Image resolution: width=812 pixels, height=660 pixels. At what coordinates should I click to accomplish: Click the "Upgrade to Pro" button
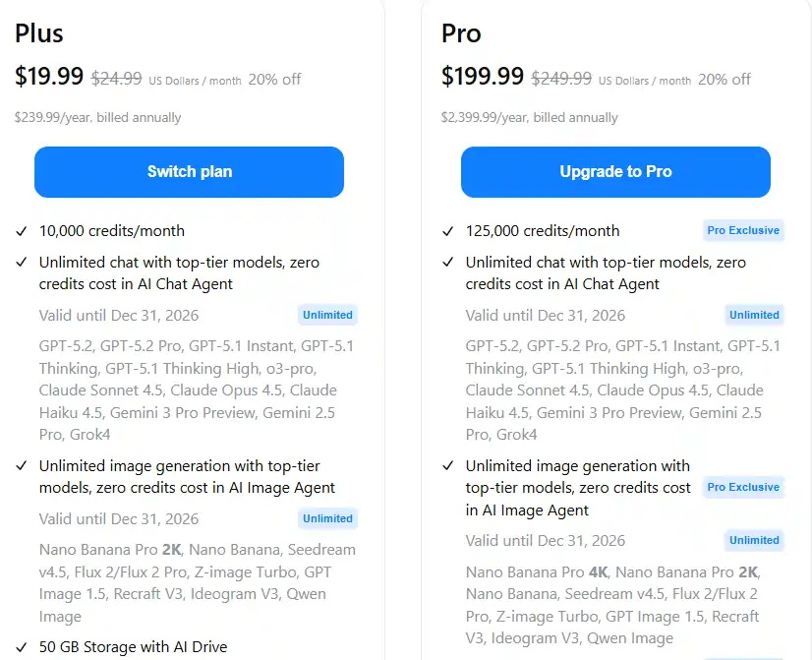coord(615,171)
